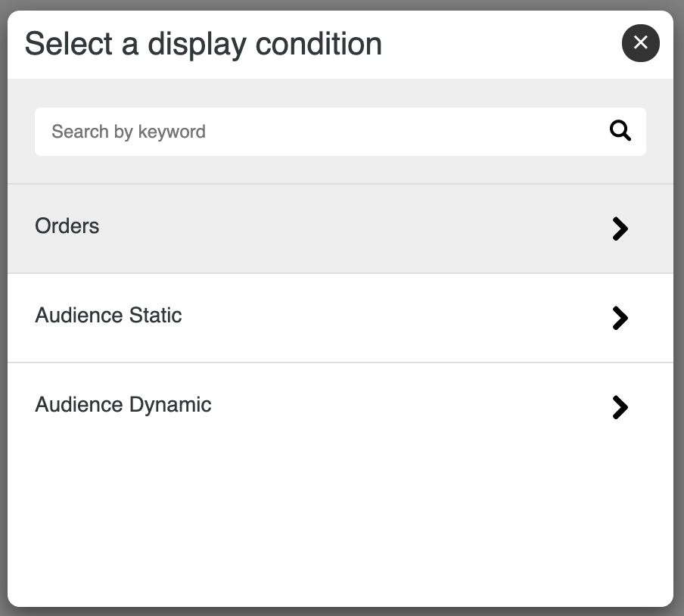This screenshot has height=616, width=684.
Task: Open the Audience Static category
Action: pyautogui.click(x=340, y=318)
